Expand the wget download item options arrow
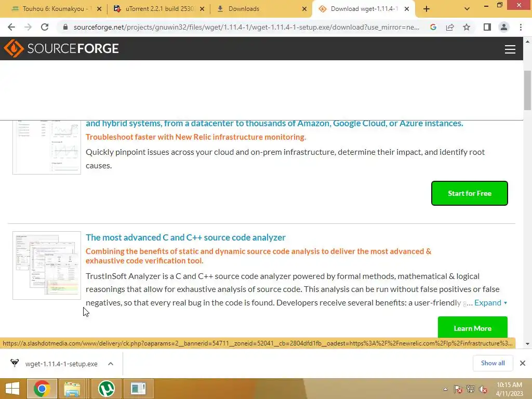 coord(111,364)
